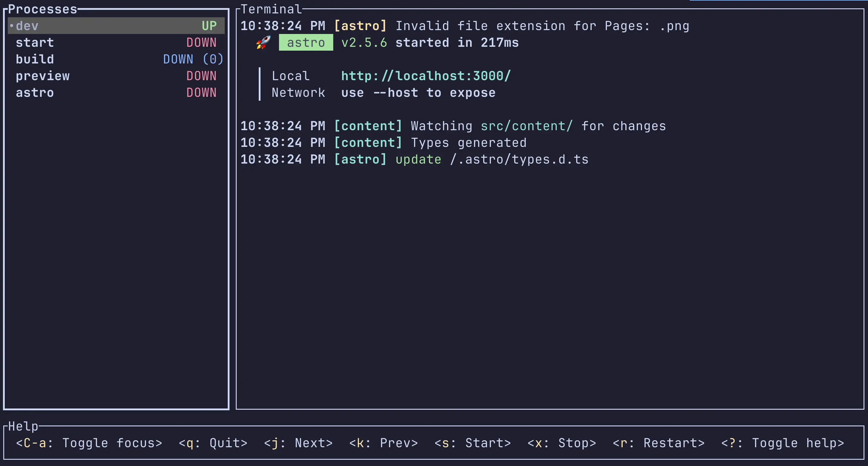This screenshot has height=466, width=868.
Task: Select the astro process in list
Action: coord(35,93)
